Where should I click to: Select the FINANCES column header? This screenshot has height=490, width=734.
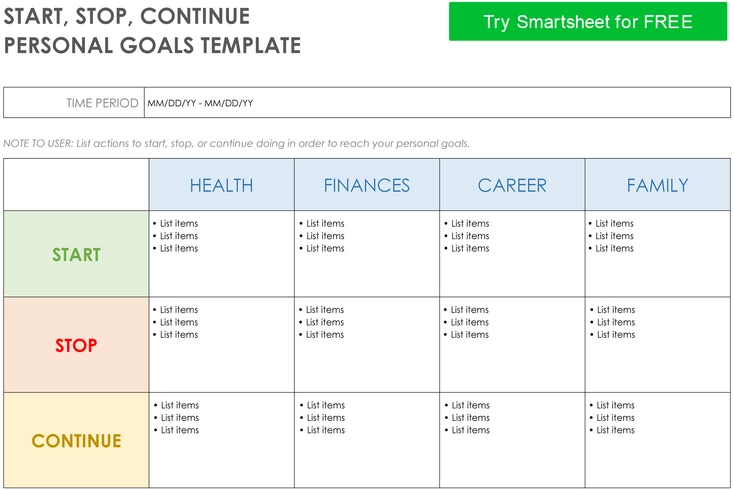367,185
